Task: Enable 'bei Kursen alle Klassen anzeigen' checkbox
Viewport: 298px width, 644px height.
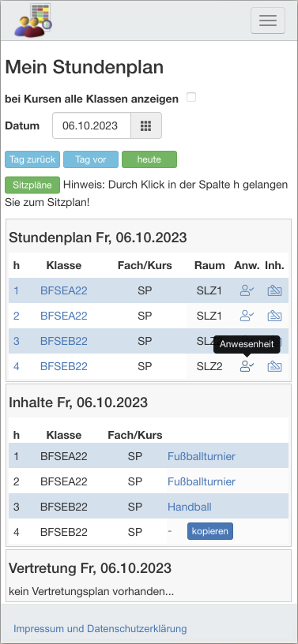Action: tap(191, 97)
